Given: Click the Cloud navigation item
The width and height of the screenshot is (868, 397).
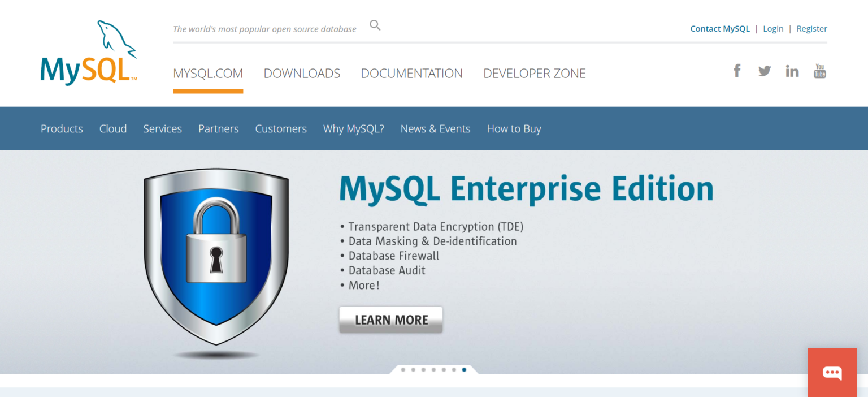Looking at the screenshot, I should pos(112,128).
